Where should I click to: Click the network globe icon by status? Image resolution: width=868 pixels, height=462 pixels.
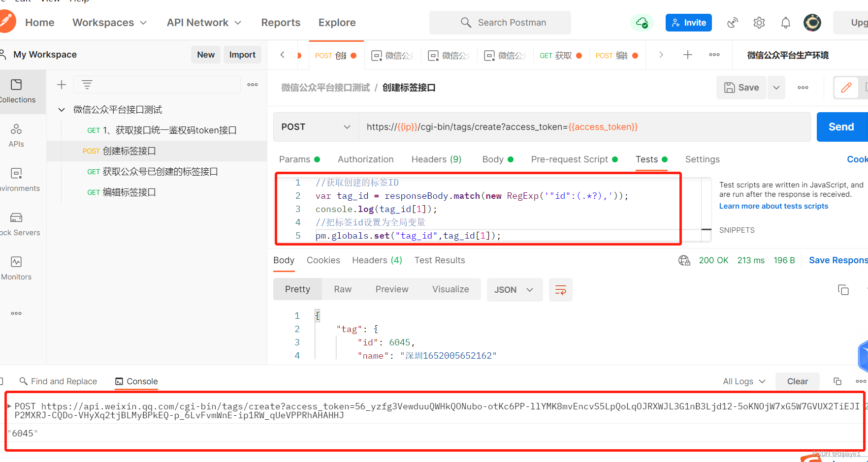point(684,260)
